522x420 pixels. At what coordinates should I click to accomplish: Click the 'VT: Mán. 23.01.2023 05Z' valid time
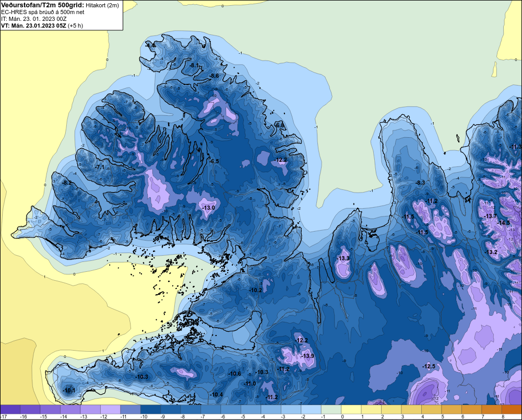point(33,26)
